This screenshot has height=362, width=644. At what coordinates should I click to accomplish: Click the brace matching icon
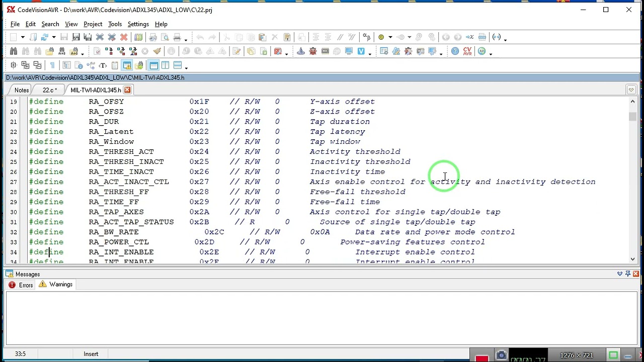click(497, 37)
